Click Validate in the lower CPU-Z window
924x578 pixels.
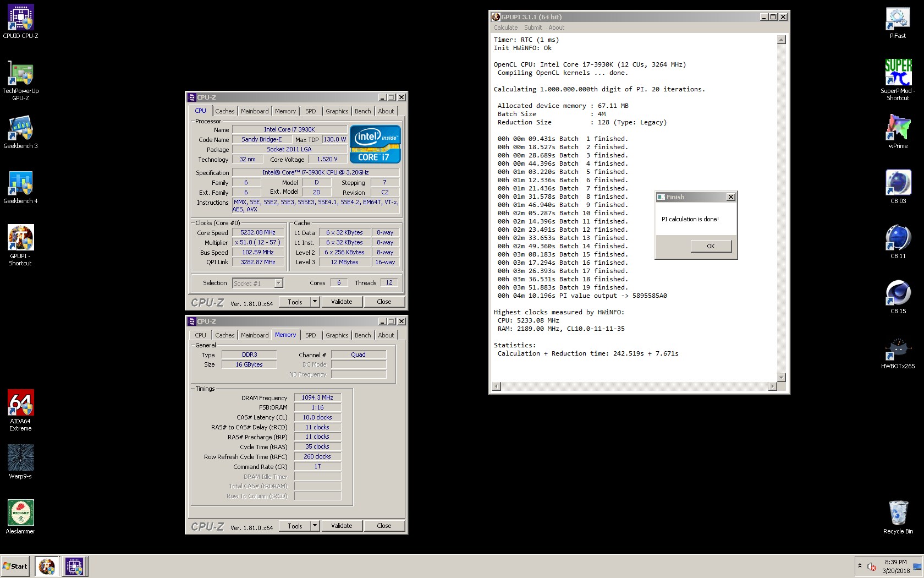(342, 526)
